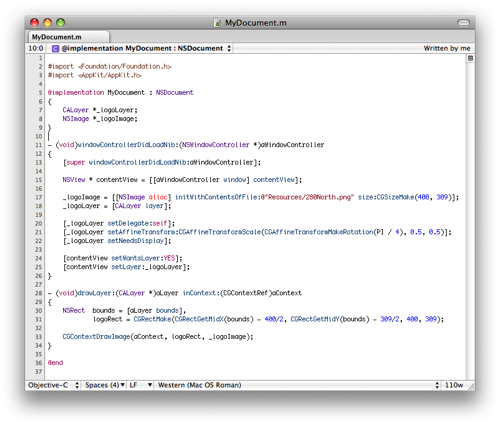This screenshot has width=500, height=425.
Task: Click the 110w wrap width indicator
Action: point(454,385)
